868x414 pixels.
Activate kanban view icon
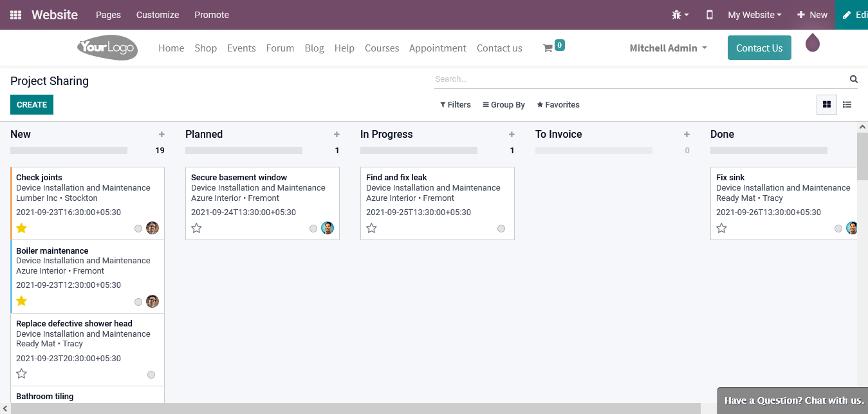point(826,104)
